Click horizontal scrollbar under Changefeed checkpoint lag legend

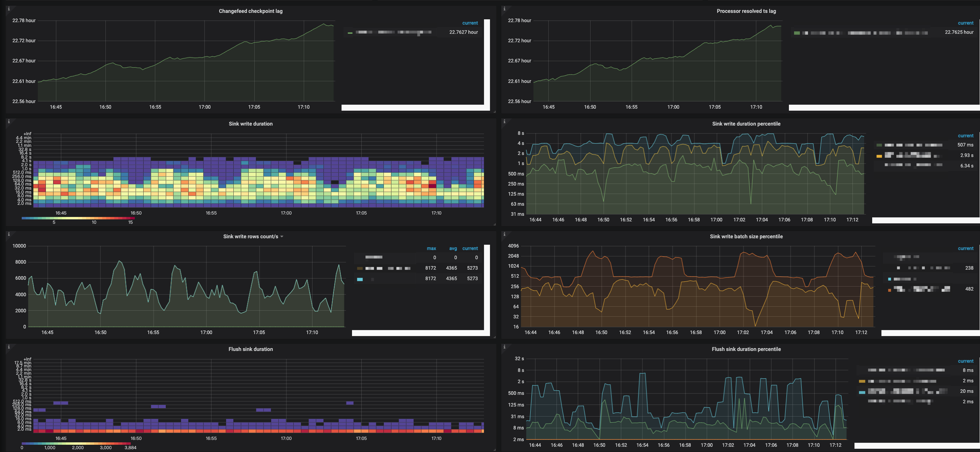(412, 107)
